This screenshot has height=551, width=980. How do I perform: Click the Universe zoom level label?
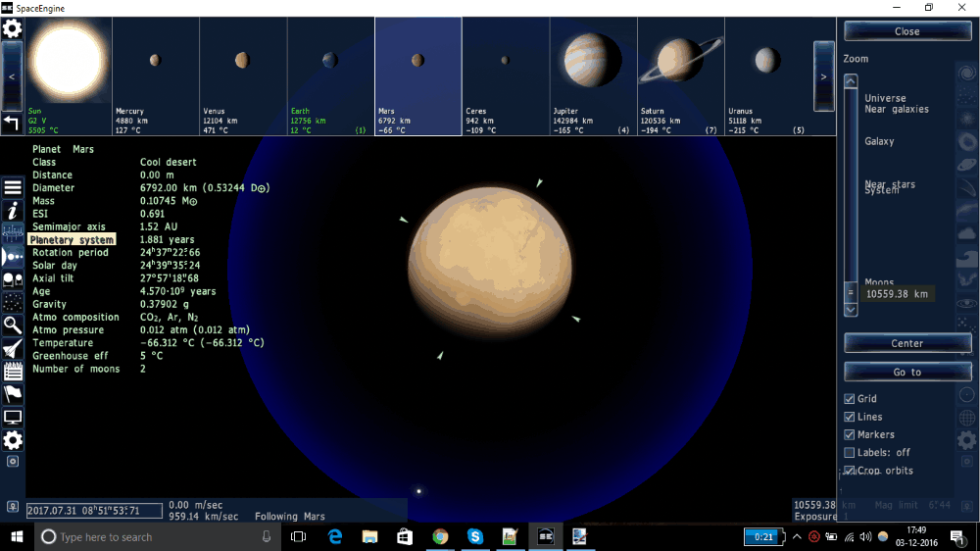point(885,98)
